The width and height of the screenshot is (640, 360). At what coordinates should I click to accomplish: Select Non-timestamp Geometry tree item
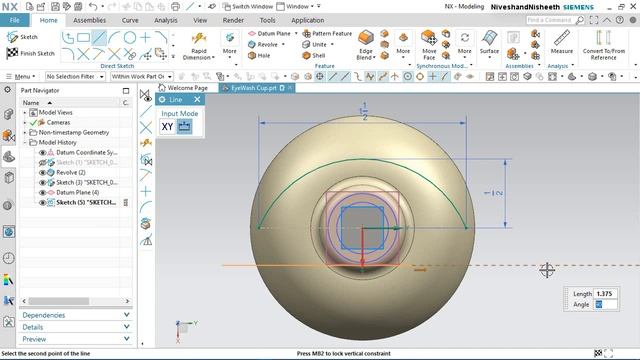(73, 132)
